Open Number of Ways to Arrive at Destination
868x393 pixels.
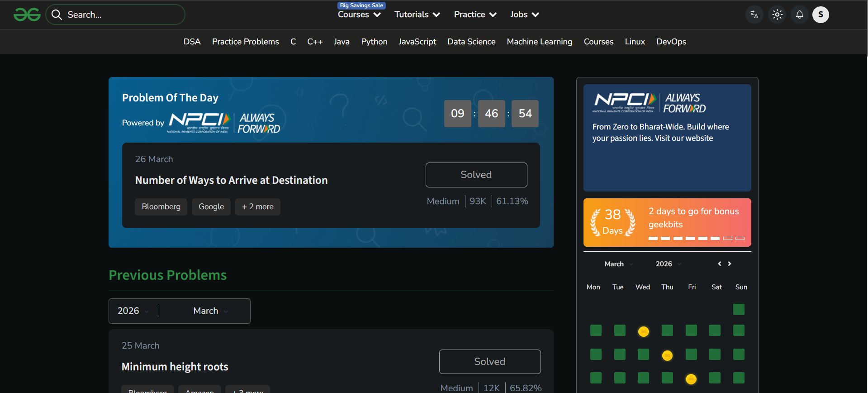pyautogui.click(x=231, y=180)
